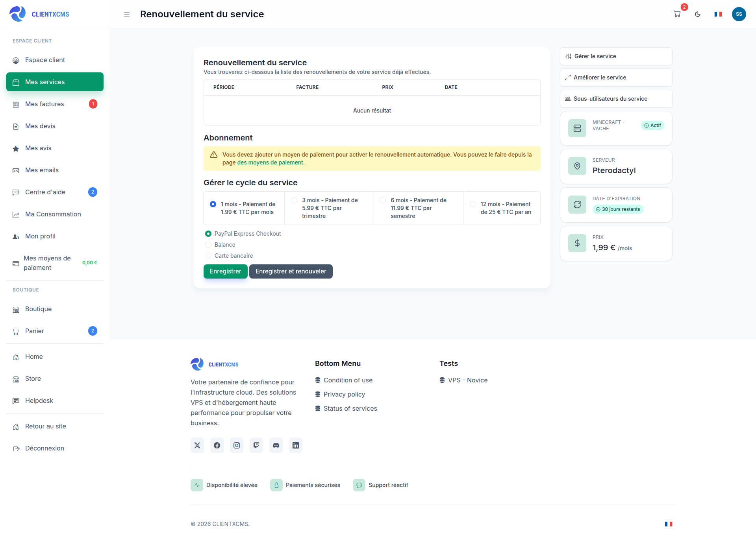Viewport: 756px width, 550px height.
Task: Toggle dark mode moon icon
Action: 698,14
